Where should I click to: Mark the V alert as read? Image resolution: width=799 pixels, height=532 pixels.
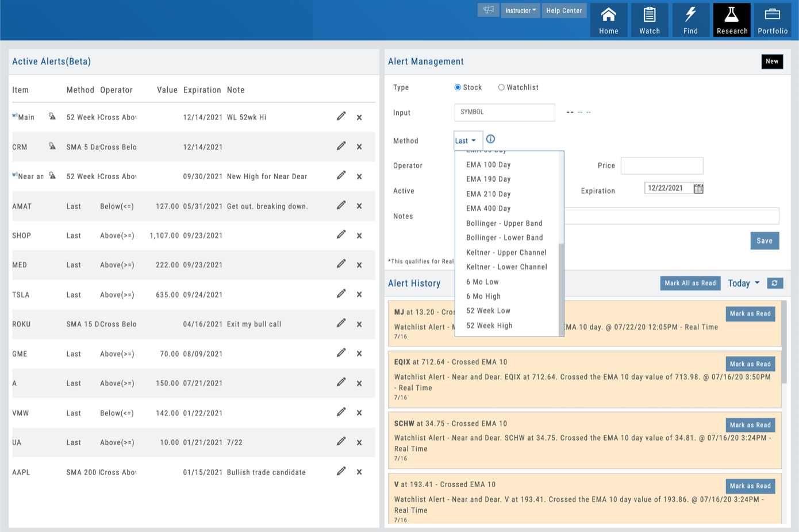click(x=750, y=486)
